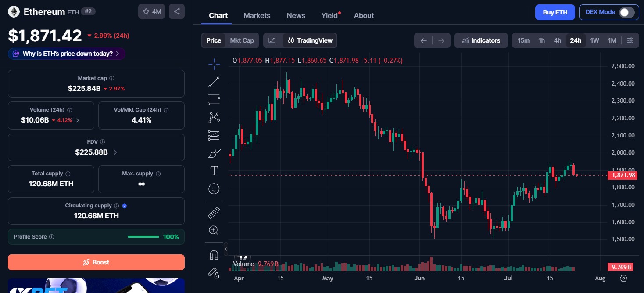Open the Chart tab
The image size is (644, 293).
tap(218, 15)
